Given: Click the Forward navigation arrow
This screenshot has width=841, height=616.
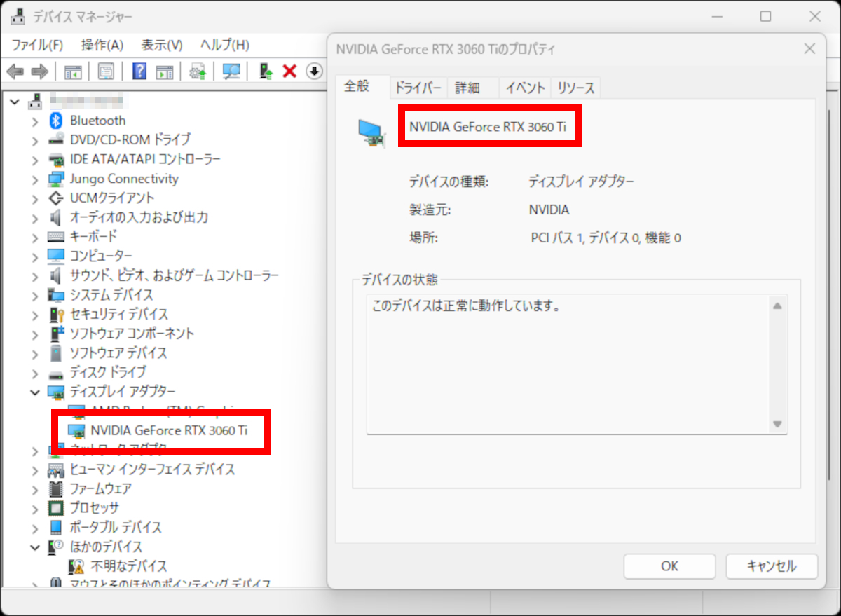Looking at the screenshot, I should coord(39,71).
